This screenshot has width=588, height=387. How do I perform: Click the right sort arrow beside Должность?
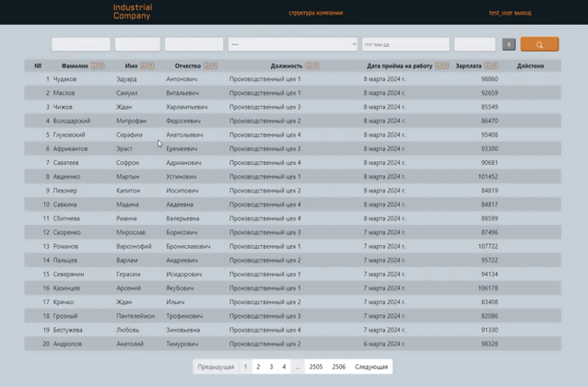point(316,65)
